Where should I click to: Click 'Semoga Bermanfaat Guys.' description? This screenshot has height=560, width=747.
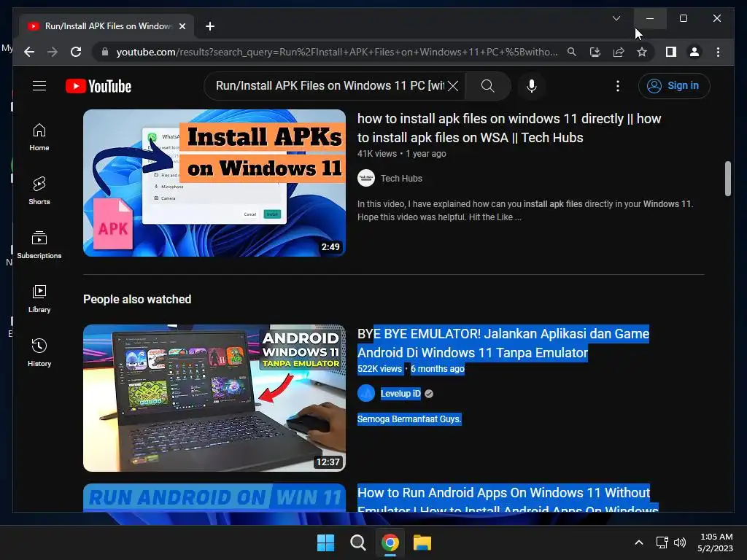click(409, 419)
